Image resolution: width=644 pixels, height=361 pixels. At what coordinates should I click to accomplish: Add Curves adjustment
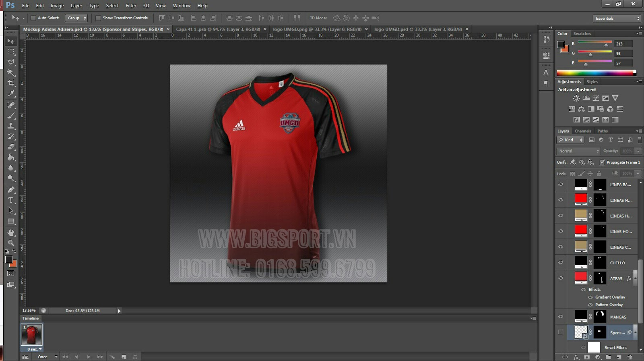tap(596, 98)
